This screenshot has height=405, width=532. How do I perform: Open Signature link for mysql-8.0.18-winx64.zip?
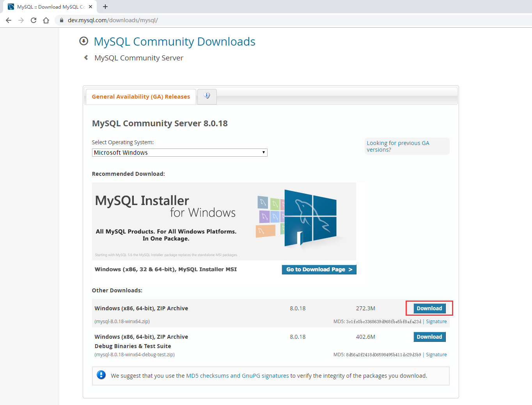coord(436,322)
